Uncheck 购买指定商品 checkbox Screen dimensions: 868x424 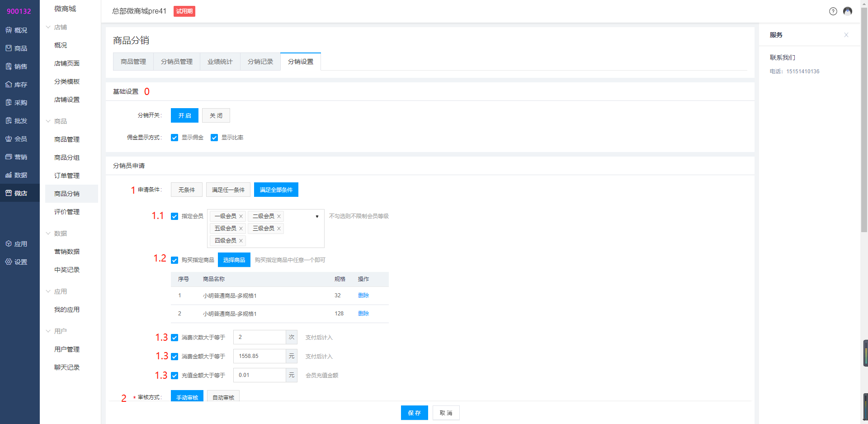pos(175,260)
